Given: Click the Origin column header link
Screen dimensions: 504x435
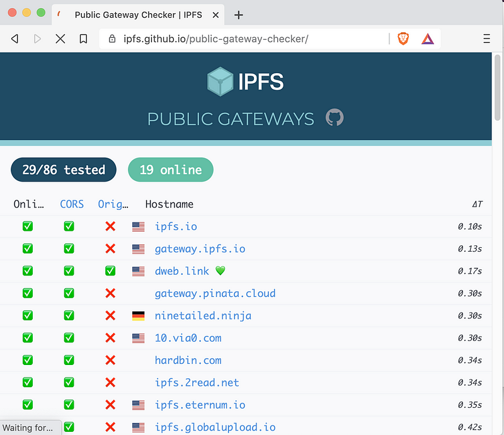Looking at the screenshot, I should (113, 204).
